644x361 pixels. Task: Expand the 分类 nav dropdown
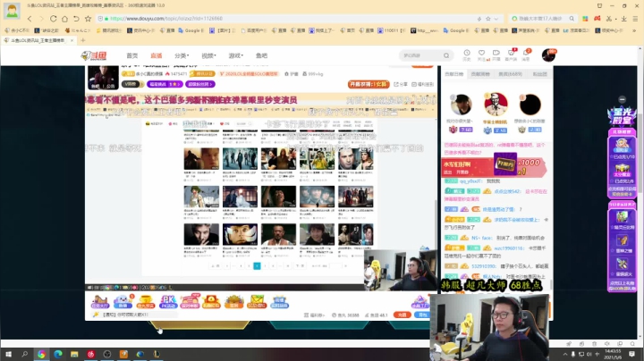[x=182, y=55]
